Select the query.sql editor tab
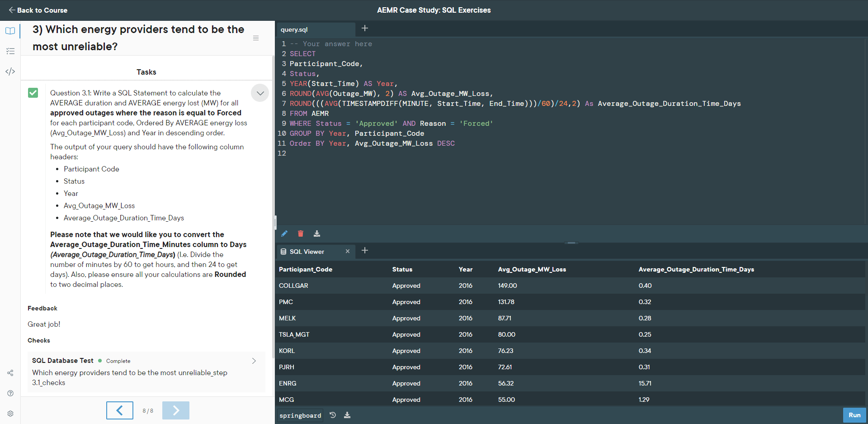Screen dimensions: 868x424 click(x=294, y=29)
